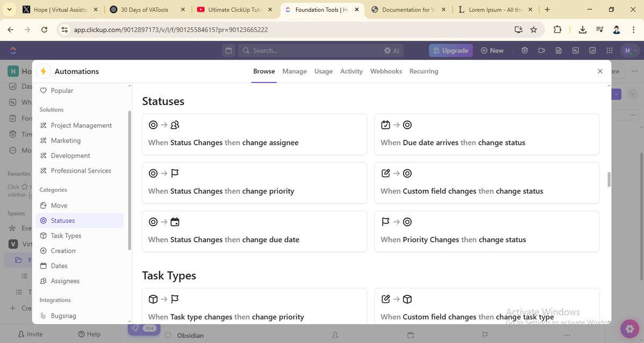Open the notepad document icon

(559, 50)
